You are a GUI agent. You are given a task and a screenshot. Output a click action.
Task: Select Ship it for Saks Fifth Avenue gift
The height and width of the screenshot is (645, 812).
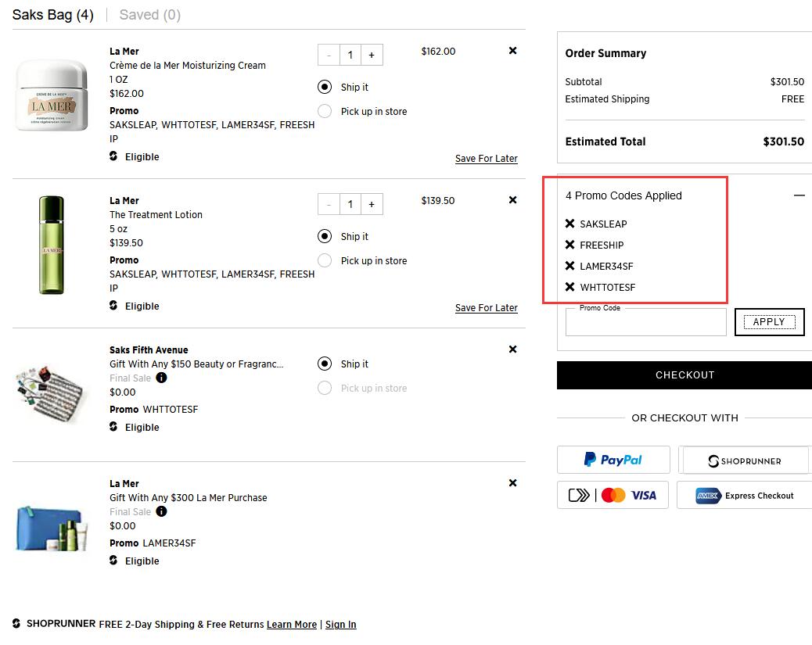pyautogui.click(x=325, y=364)
